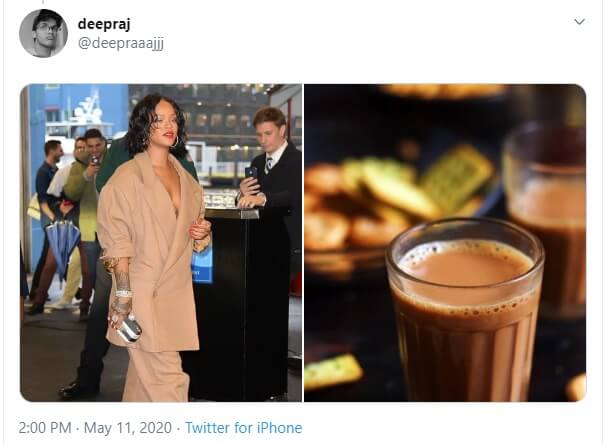This screenshot has height=445, width=609.
Task: Click the beige trousers in left photo
Action: [x=155, y=375]
